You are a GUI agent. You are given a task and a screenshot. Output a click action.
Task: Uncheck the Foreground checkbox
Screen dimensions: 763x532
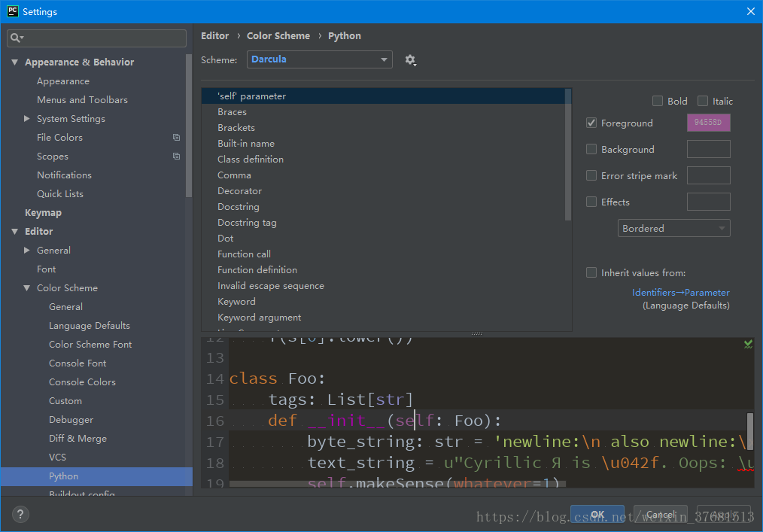591,123
